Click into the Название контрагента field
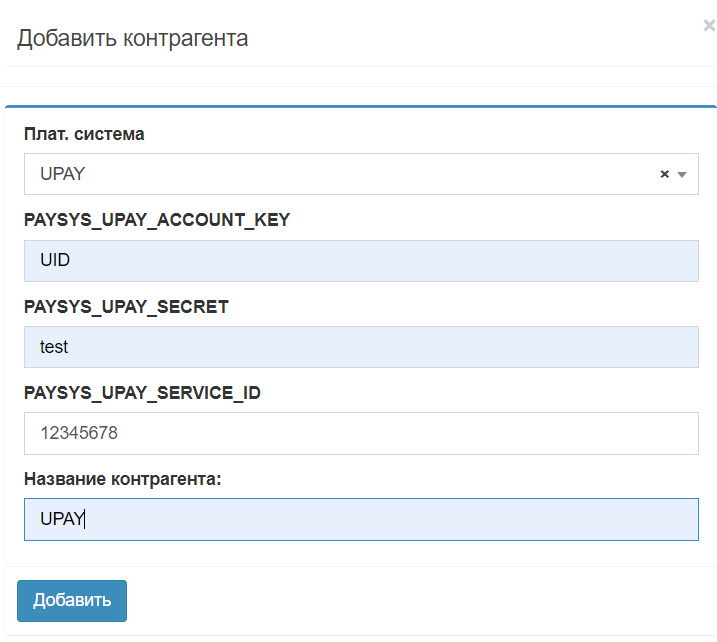Image resolution: width=717 pixels, height=642 pixels. pos(360,520)
